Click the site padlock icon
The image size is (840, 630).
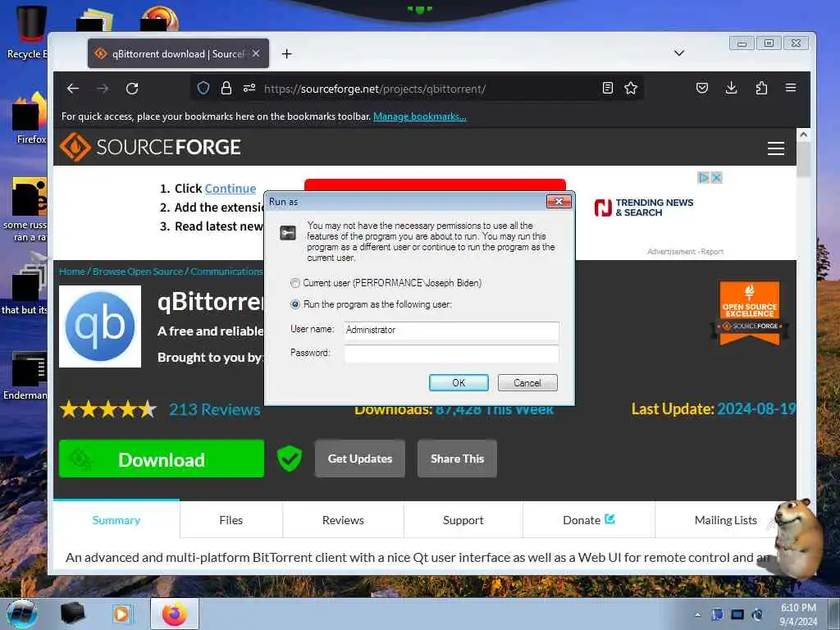pyautogui.click(x=226, y=88)
